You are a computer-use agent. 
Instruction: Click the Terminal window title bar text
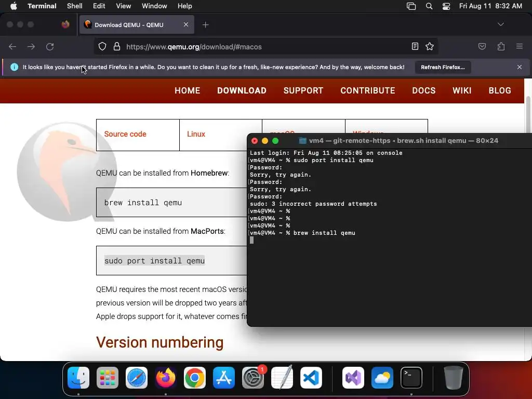coord(403,140)
